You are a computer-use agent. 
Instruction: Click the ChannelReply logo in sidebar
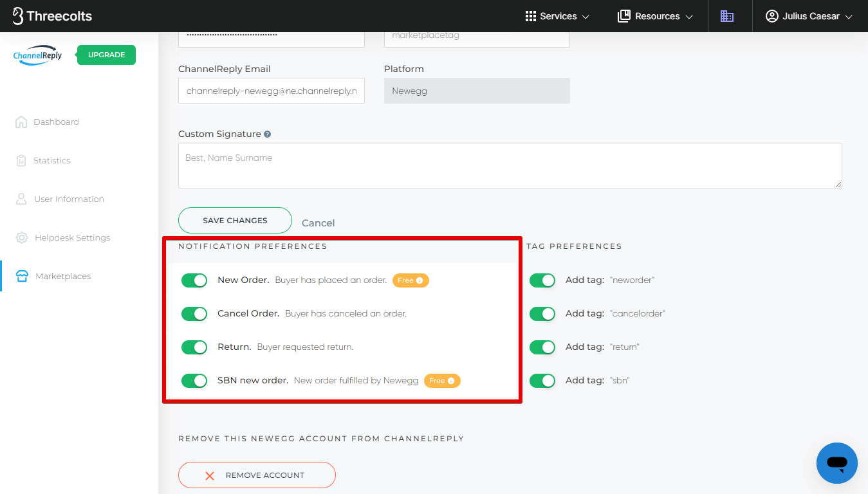coord(37,55)
